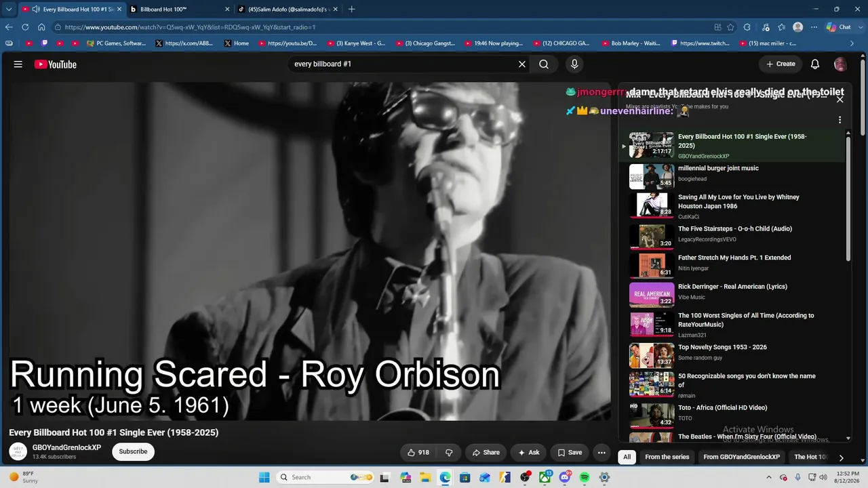
Task: Clear the search box with the X
Action: coord(522,64)
